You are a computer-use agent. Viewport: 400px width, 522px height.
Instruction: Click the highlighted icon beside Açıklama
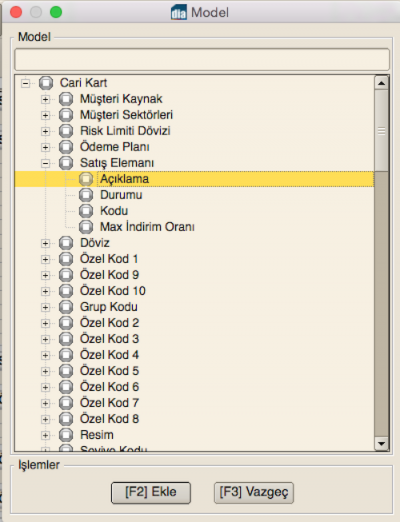click(86, 179)
